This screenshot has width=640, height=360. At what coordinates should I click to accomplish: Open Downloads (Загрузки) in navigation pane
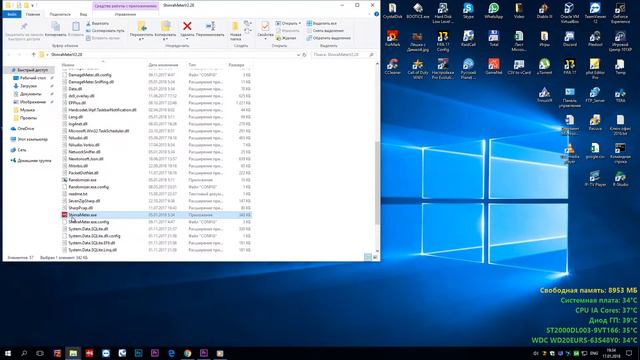click(28, 86)
